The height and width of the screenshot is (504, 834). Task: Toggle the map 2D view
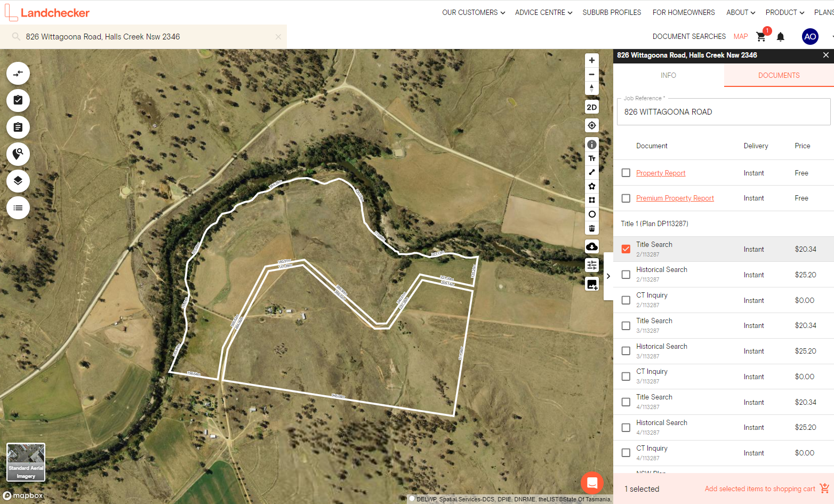point(592,107)
